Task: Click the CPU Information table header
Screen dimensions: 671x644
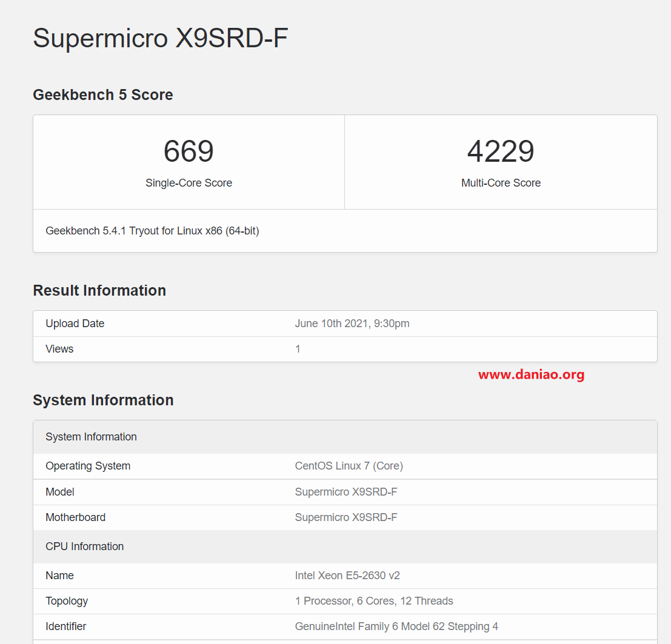Action: 345,546
